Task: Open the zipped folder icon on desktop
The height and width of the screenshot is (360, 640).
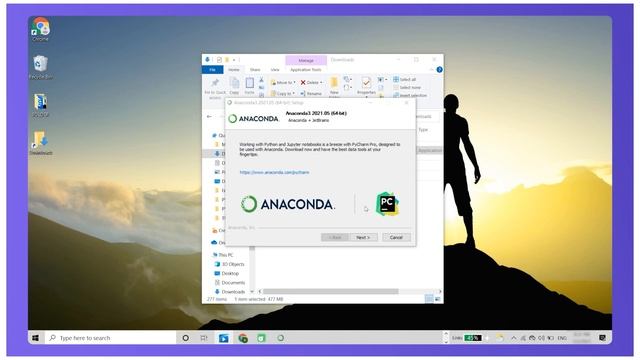Action: tap(40, 105)
